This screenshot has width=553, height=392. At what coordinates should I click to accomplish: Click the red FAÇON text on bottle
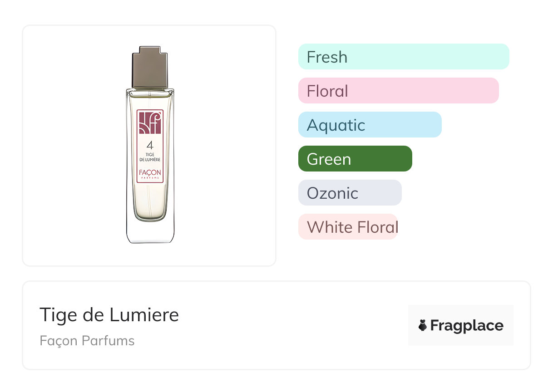150,173
